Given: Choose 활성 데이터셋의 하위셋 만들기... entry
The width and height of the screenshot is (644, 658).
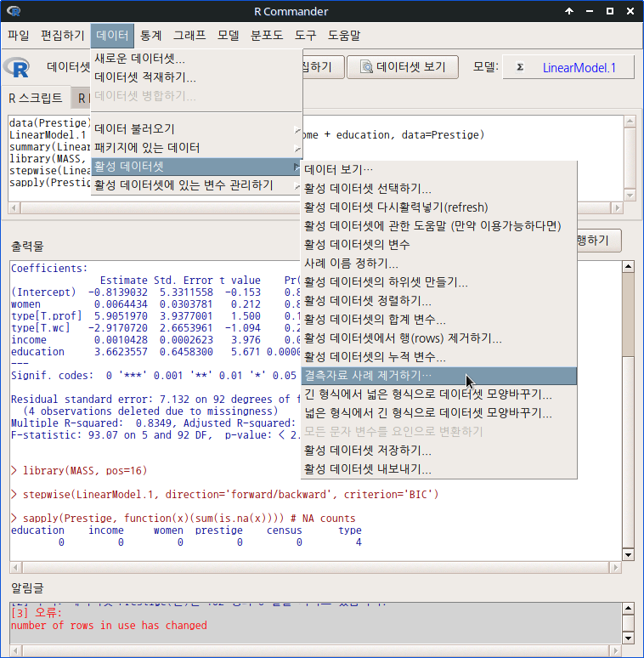Looking at the screenshot, I should tap(439, 282).
